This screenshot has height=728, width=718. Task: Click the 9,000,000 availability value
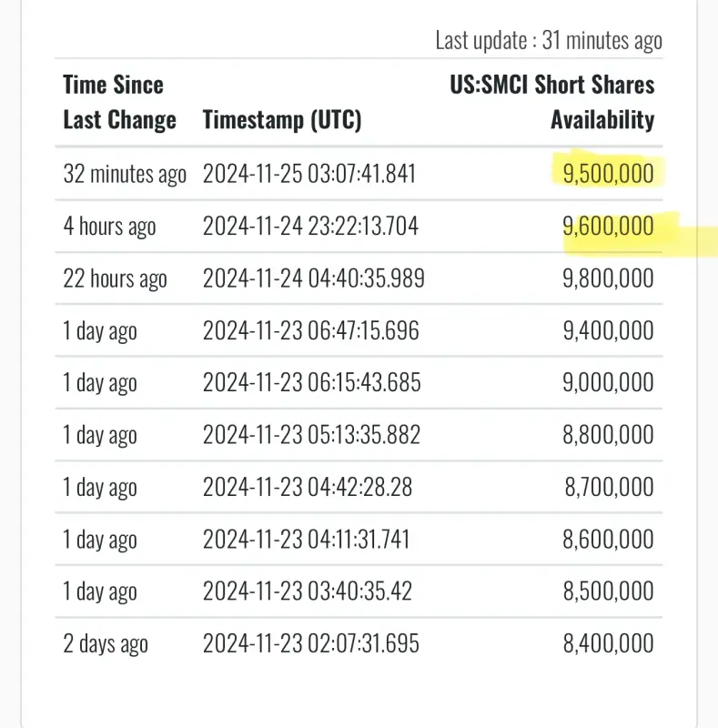pos(608,382)
